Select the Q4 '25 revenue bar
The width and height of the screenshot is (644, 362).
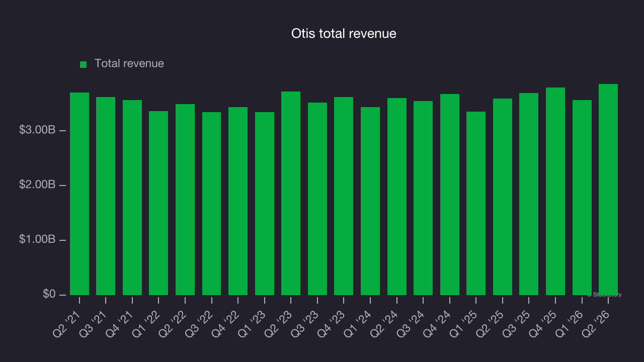555,191
